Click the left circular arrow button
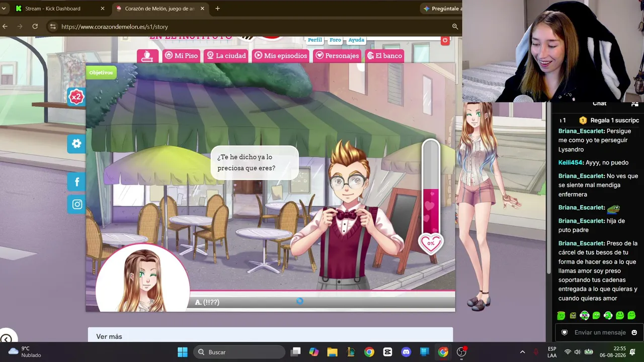The height and width of the screenshot is (362, 644). click(x=6, y=339)
